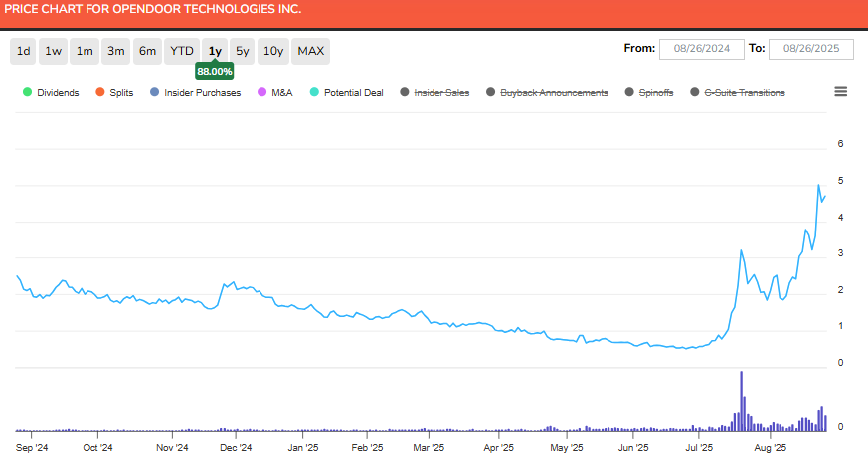Click the Dec '24 axis label
The width and height of the screenshot is (868, 462).
click(236, 448)
